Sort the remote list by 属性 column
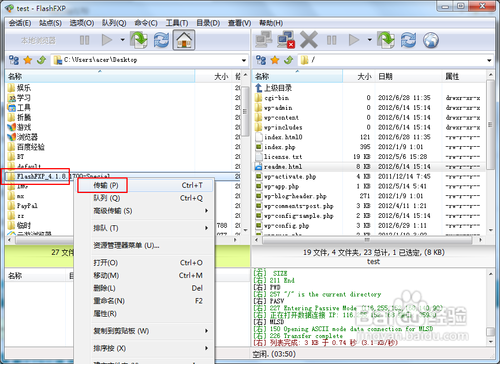The height and width of the screenshot is (365, 501). 464,77
